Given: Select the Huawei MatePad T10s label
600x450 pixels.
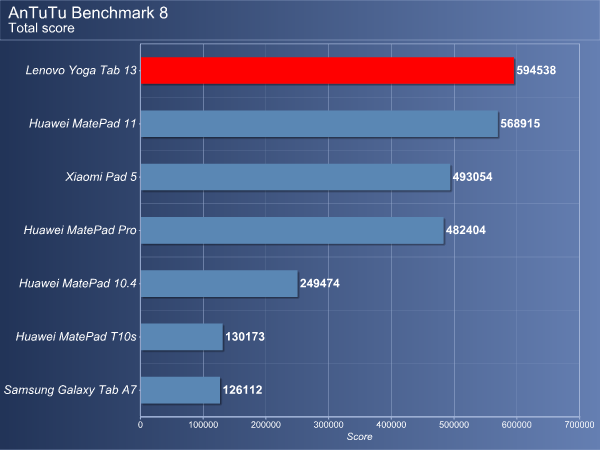Looking at the screenshot, I should pos(76,336).
